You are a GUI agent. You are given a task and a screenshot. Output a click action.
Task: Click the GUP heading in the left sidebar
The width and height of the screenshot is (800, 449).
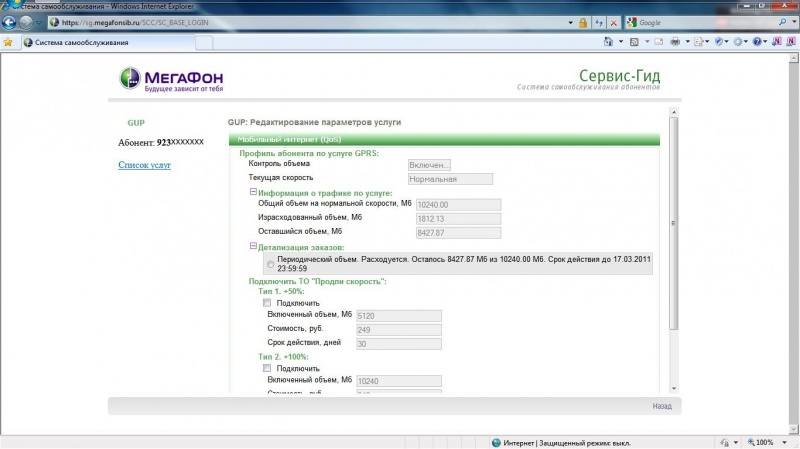[x=136, y=123]
